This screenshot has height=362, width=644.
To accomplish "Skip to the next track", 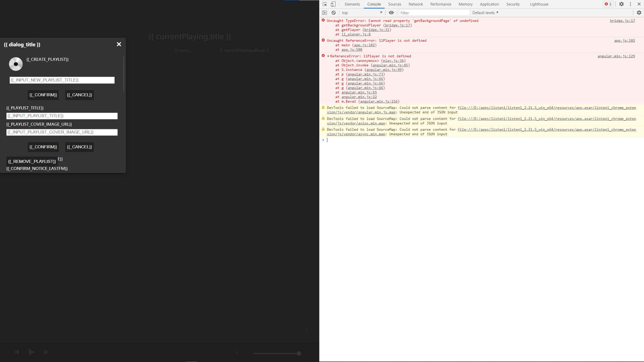I will tap(46, 352).
